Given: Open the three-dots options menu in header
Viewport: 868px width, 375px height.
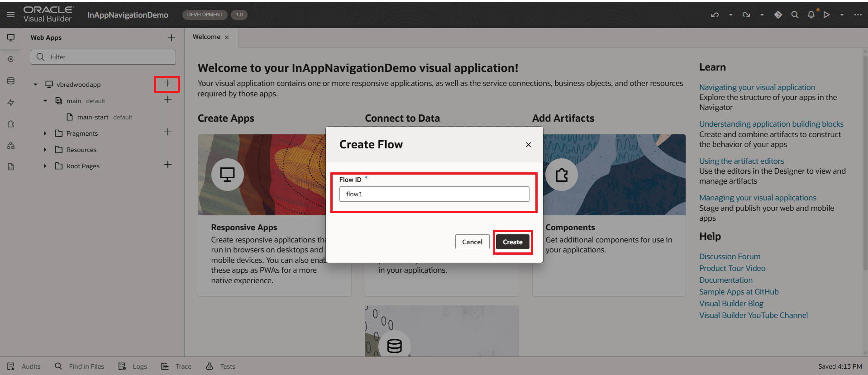Looking at the screenshot, I should 858,15.
